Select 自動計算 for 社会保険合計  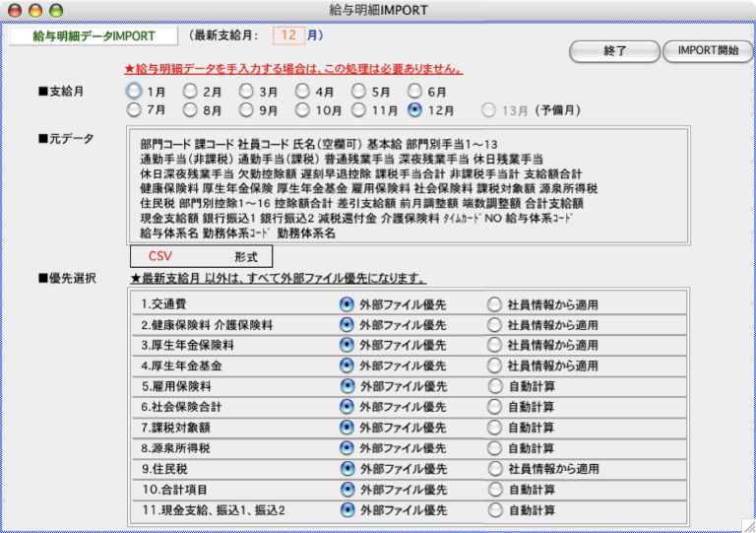(494, 407)
